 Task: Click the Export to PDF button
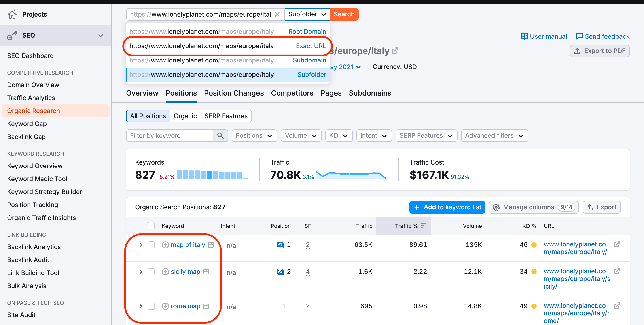coord(600,51)
